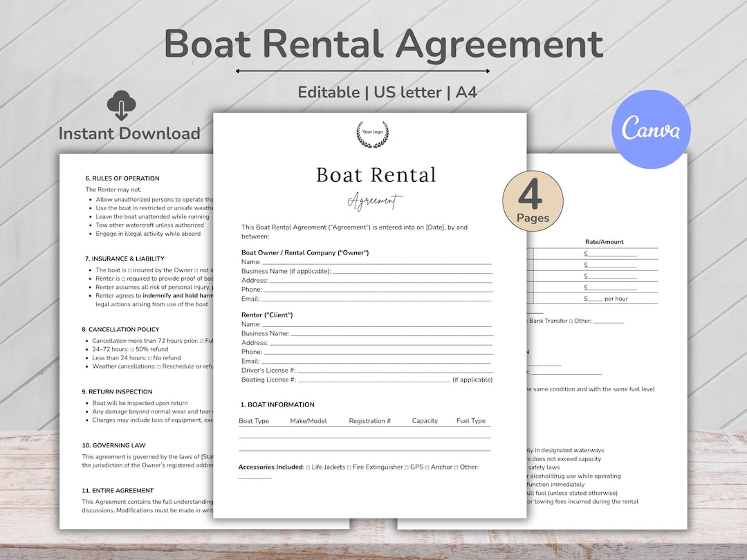Image resolution: width=747 pixels, height=560 pixels.
Task: Click the Boat Type column header
Action: (253, 421)
